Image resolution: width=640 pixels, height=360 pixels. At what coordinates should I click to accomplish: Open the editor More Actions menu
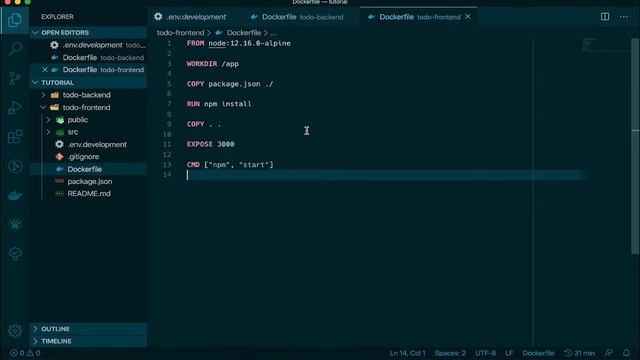624,17
